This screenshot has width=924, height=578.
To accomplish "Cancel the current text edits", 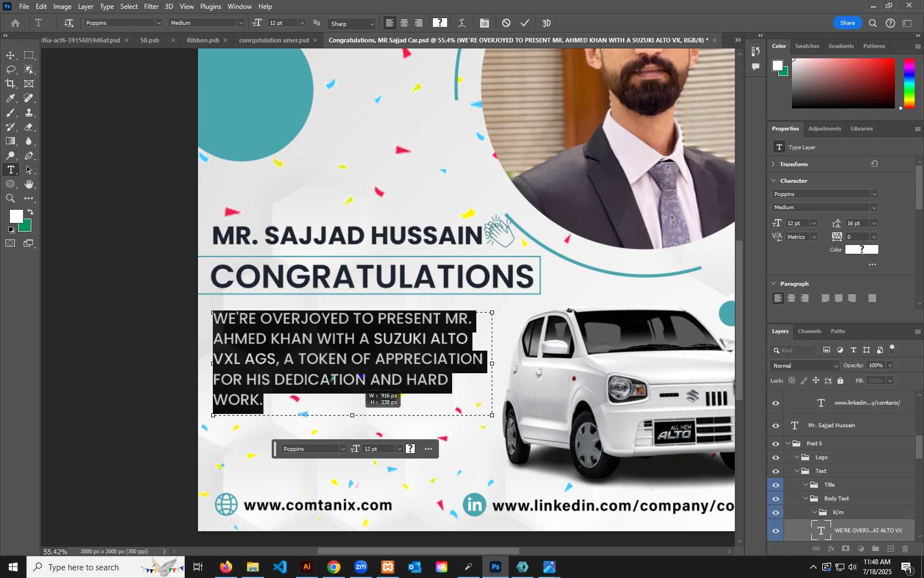I will coord(506,23).
